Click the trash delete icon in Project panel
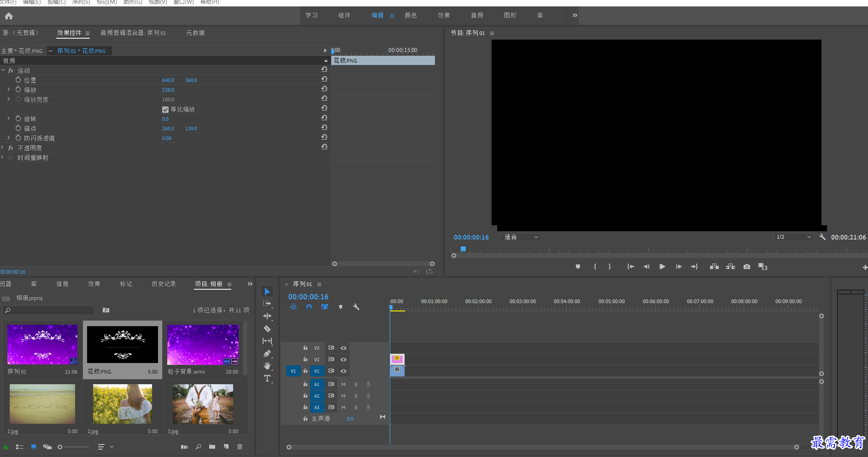 point(240,446)
